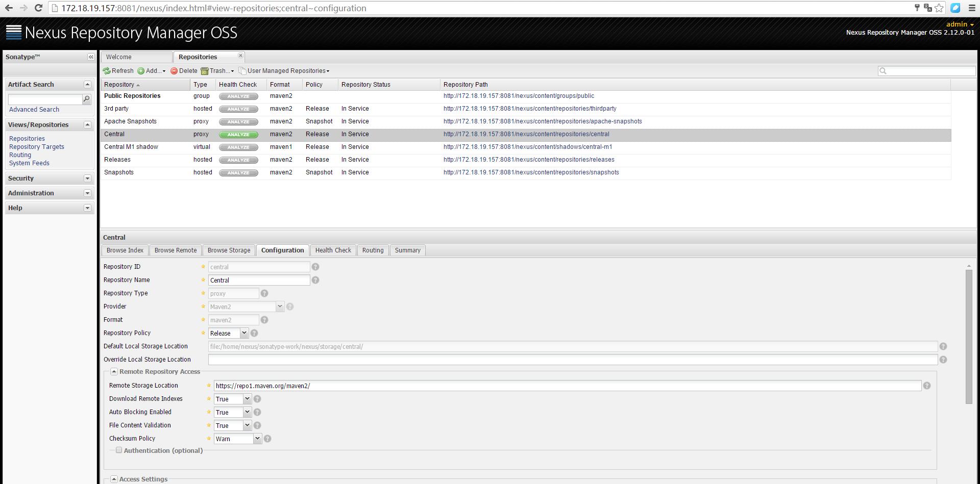Open the Repository Policy dropdown
Viewport: 980px width, 484px height.
244,333
